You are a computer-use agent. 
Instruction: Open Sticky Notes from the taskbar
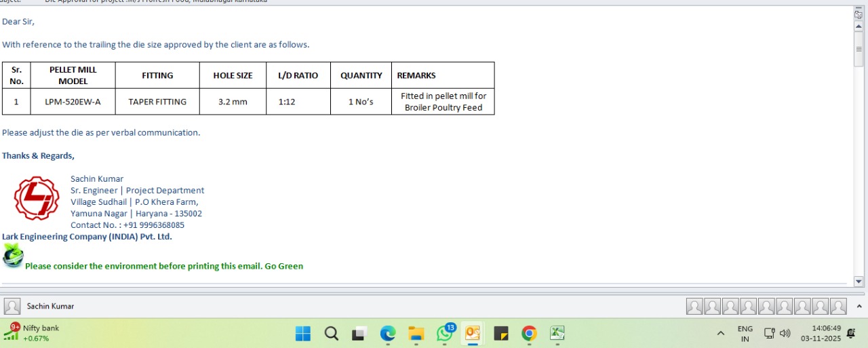[x=501, y=333]
